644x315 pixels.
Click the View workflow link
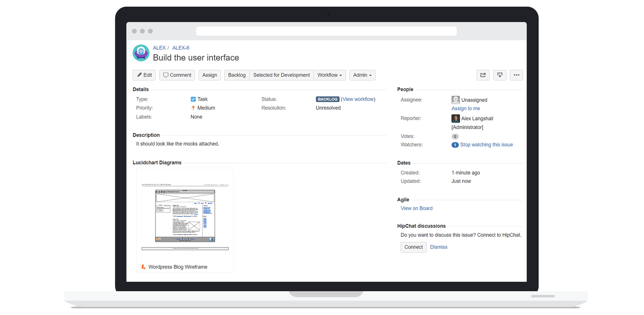(x=358, y=99)
